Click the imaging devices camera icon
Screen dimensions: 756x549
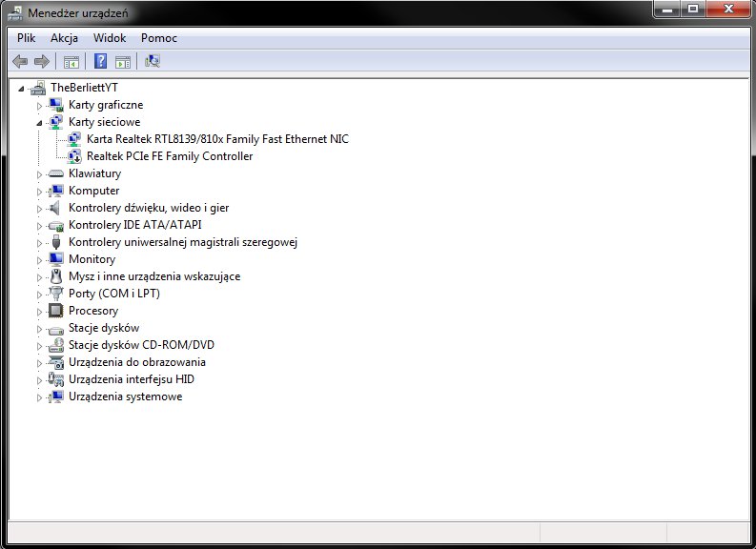click(56, 362)
